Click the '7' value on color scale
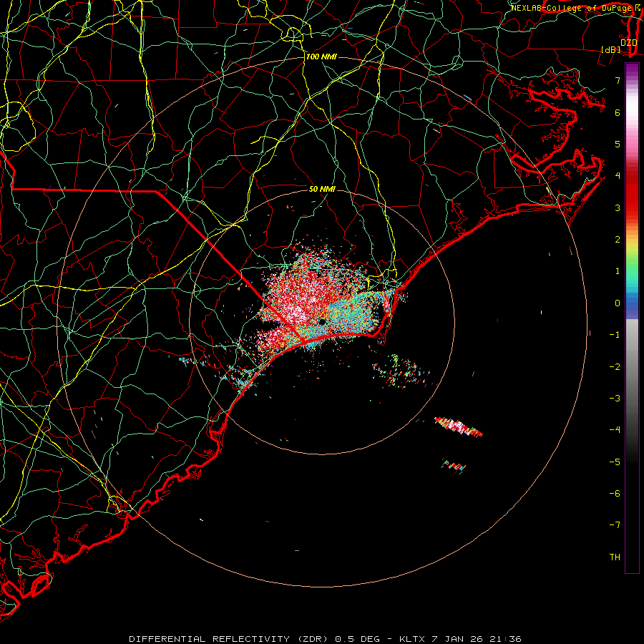Screen dimensions: 644x644 pyautogui.click(x=618, y=80)
